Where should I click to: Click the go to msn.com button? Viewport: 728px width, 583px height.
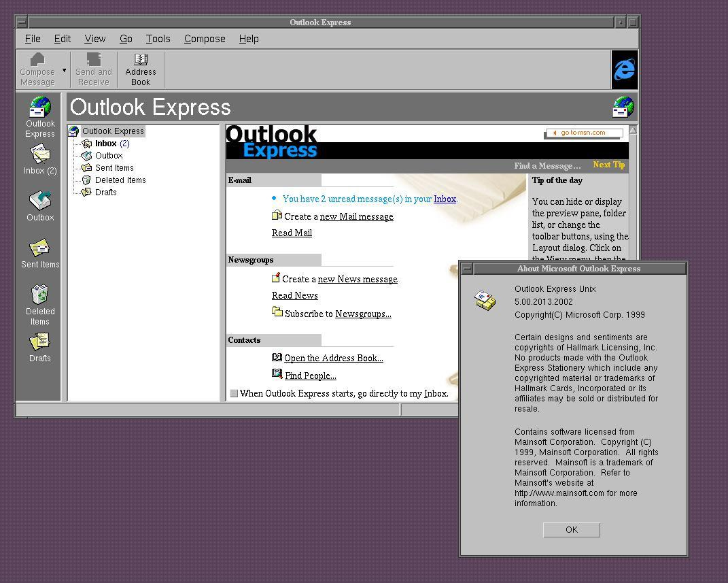click(583, 133)
